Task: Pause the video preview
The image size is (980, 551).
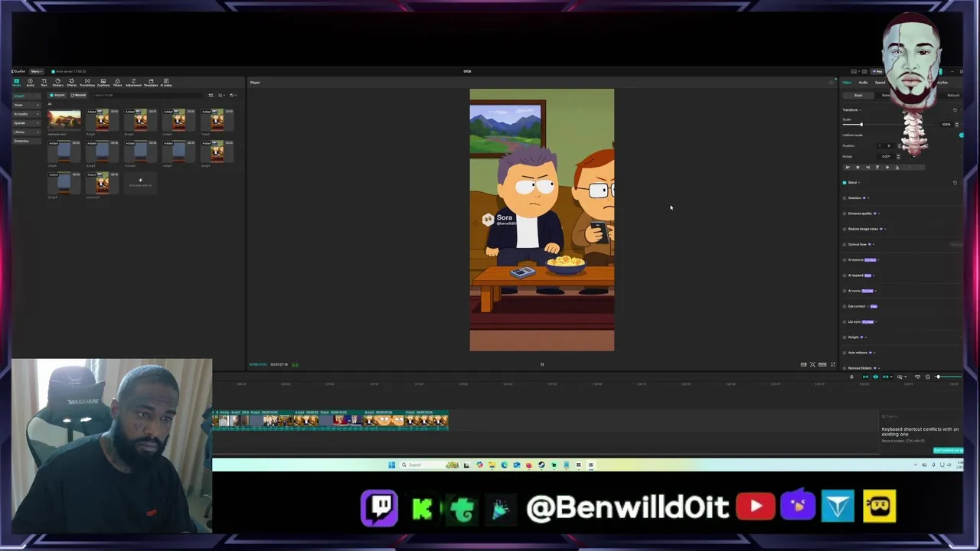Action: (x=542, y=364)
